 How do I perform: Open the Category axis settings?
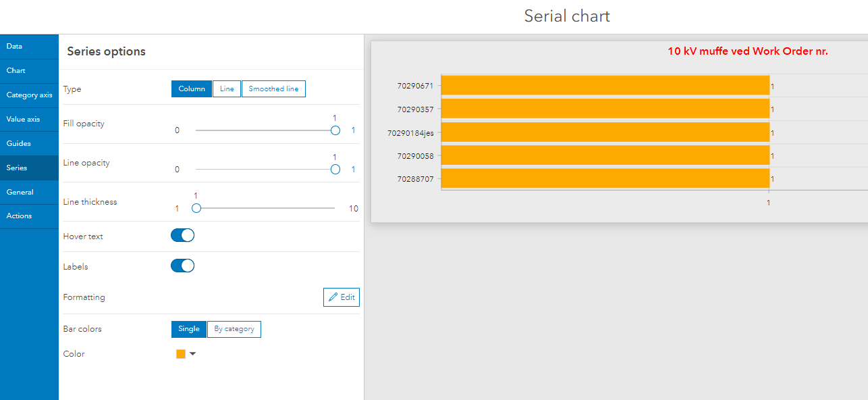tap(29, 95)
